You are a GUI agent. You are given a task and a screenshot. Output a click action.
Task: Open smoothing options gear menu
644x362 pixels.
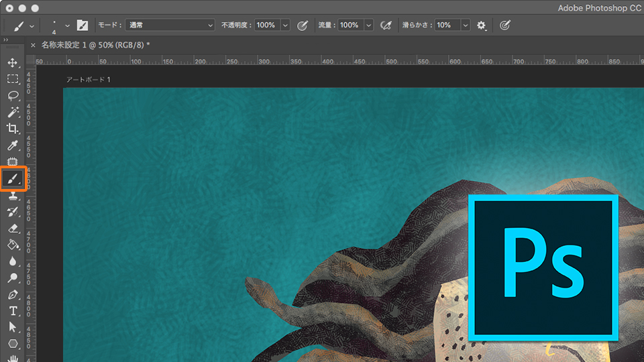coord(482,25)
